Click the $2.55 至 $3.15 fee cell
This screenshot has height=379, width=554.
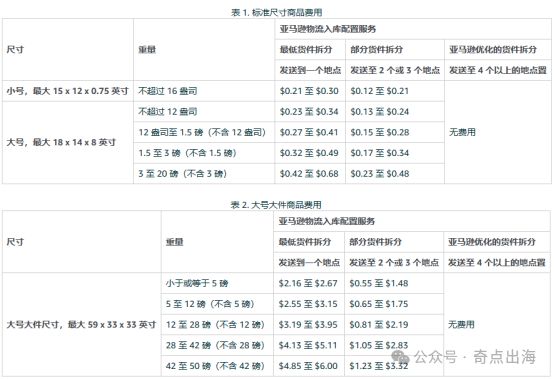308,304
